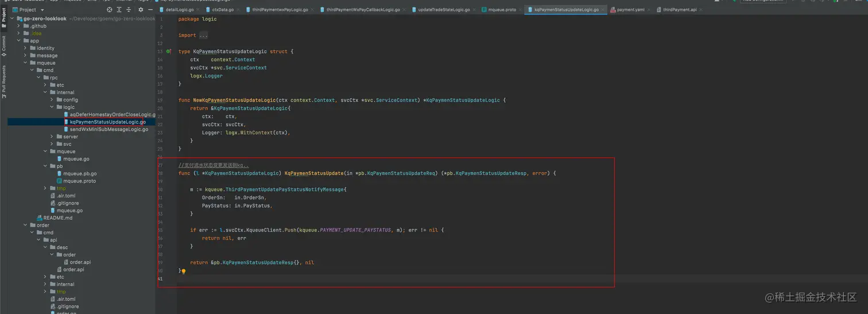Image resolution: width=868 pixels, height=314 pixels.
Task: Select the go-zero-looklook root project node
Action: click(x=45, y=18)
